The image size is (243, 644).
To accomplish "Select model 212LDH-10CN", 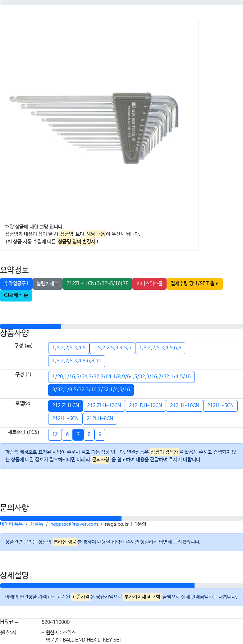I will (x=145, y=406).
